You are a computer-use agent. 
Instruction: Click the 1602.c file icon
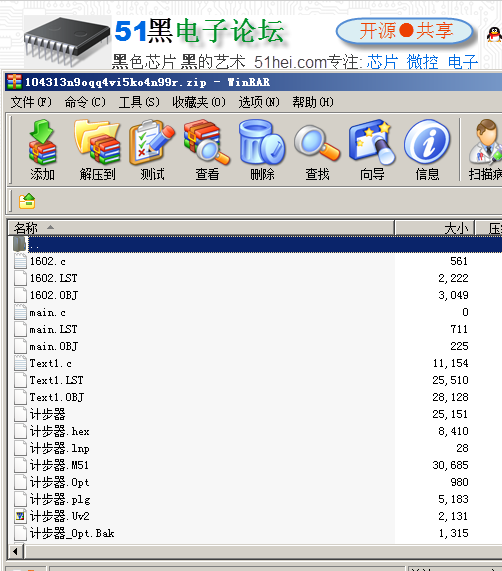(x=20, y=261)
